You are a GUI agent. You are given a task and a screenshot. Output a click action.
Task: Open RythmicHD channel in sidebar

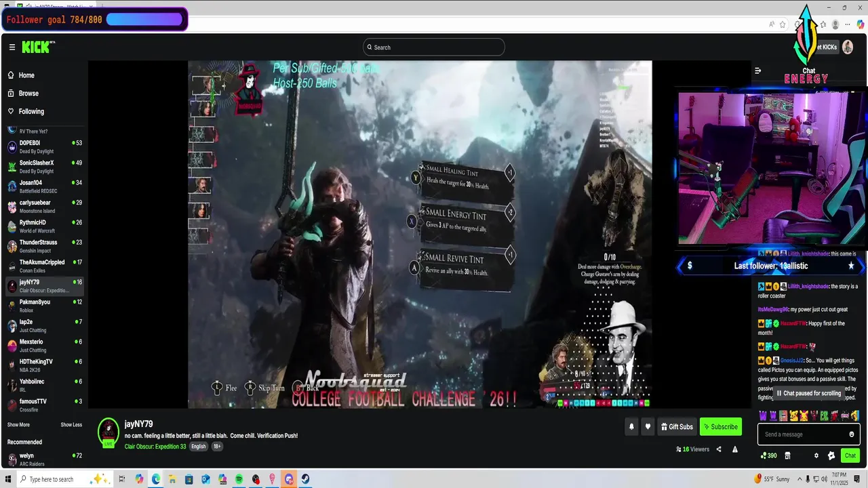point(43,226)
